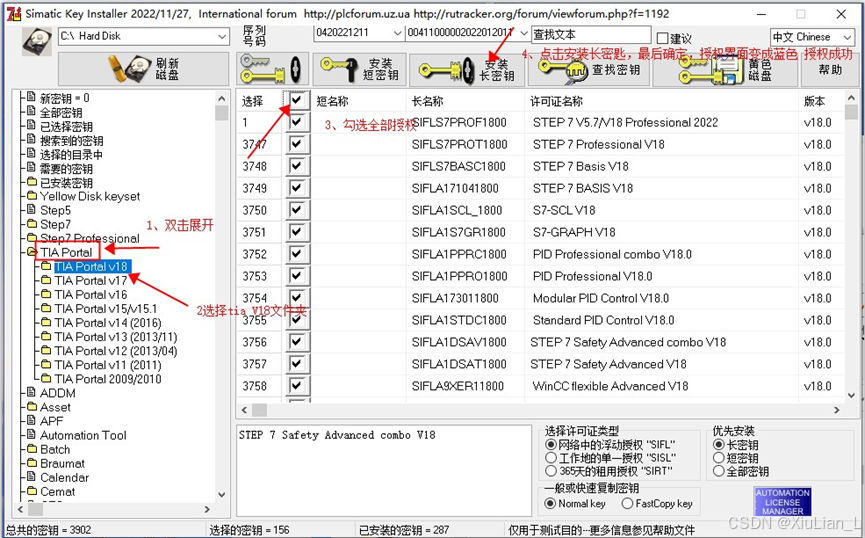This screenshot has width=865, height=538.
Task: Select the WinCC flexible Advanced V18 row
Action: [541, 386]
